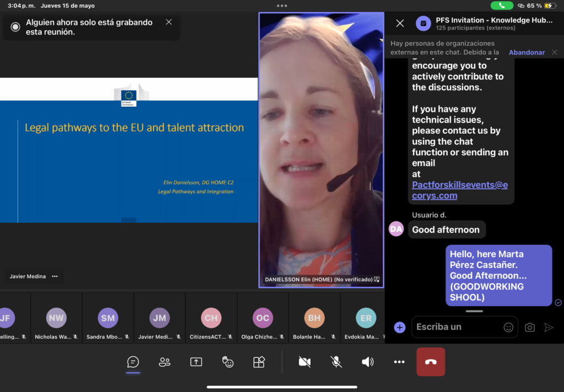The image size is (564, 392).
Task: Dismiss the recording notification banner
Action: click(x=169, y=22)
